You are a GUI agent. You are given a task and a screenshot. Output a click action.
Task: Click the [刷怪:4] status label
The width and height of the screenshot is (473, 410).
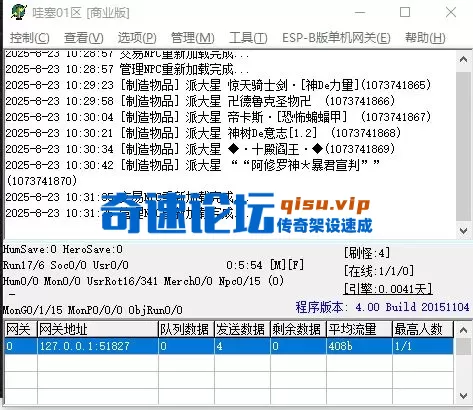(367, 253)
